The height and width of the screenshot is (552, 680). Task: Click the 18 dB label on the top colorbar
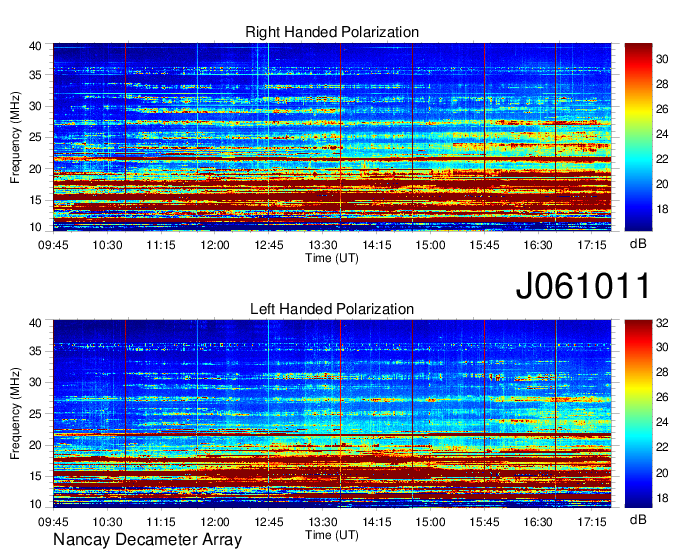[662, 209]
